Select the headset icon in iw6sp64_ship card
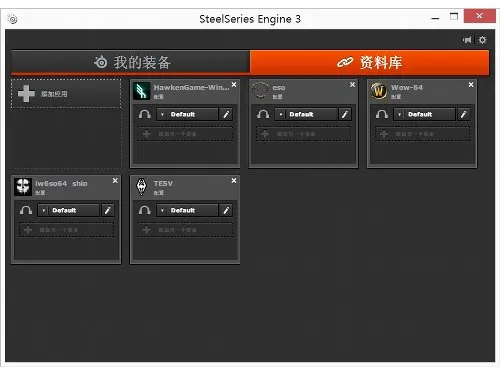Viewport: 500px width, 375px height. (26, 210)
